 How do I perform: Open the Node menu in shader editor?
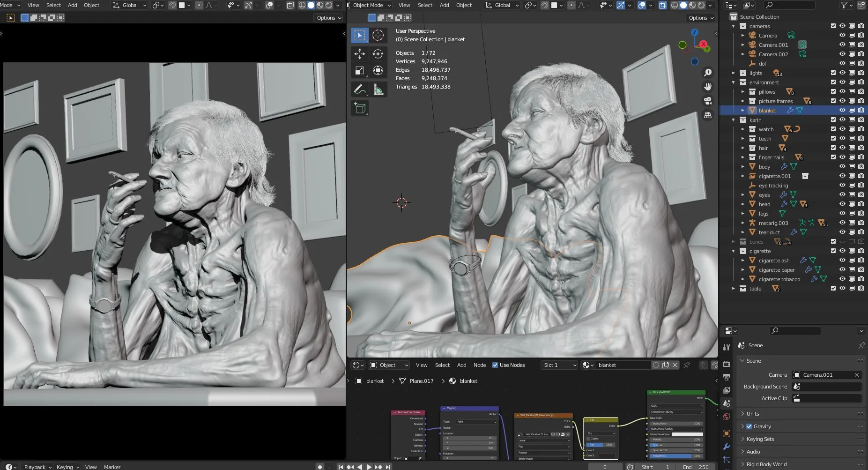[x=479, y=365]
